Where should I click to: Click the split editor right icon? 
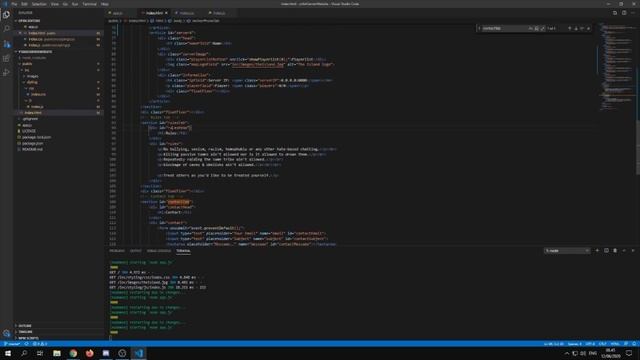(x=624, y=13)
